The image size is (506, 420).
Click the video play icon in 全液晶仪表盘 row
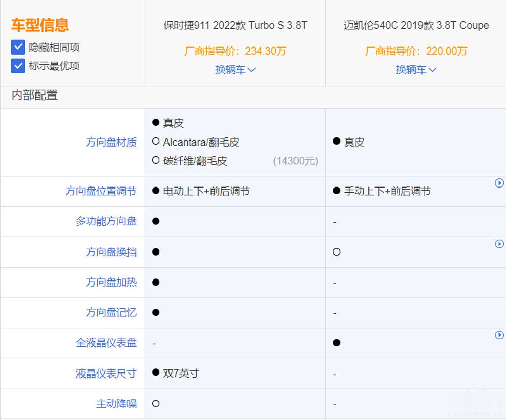click(499, 335)
